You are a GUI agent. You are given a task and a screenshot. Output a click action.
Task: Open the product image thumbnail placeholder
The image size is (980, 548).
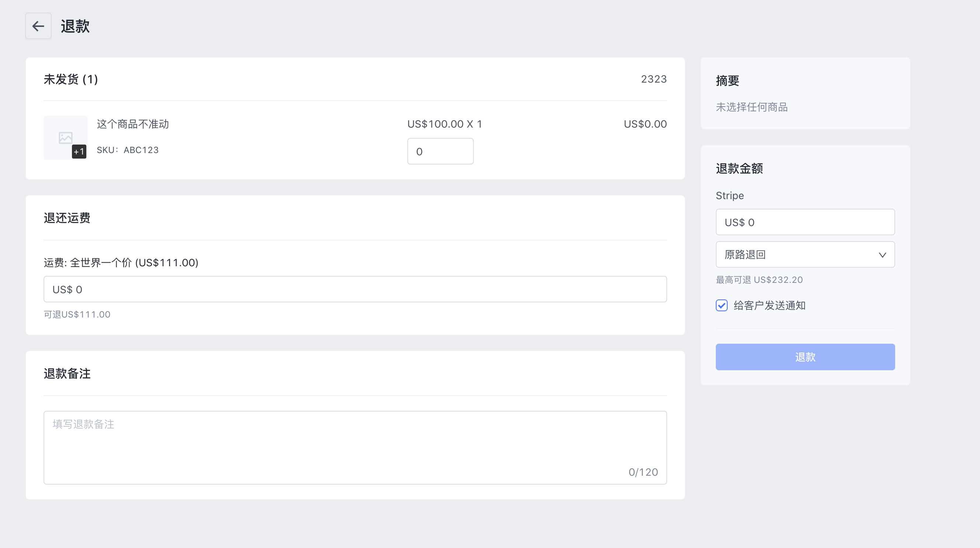point(65,138)
